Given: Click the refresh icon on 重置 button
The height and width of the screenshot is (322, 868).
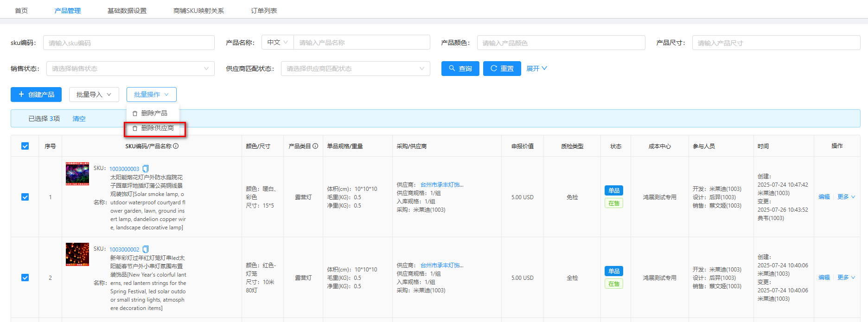Looking at the screenshot, I should point(494,68).
